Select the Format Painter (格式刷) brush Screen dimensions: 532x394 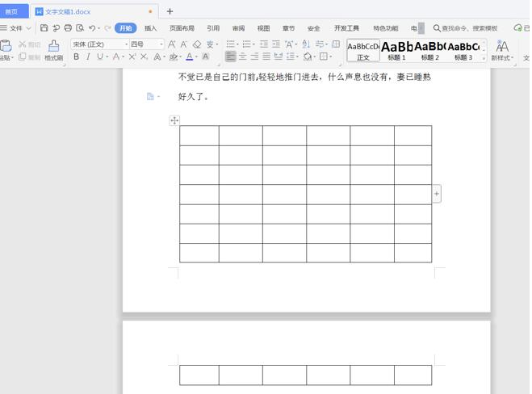coord(53,50)
